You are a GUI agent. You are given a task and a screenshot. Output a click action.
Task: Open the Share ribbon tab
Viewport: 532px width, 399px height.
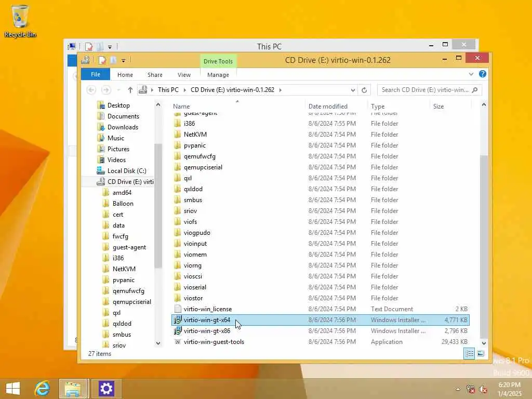[155, 75]
